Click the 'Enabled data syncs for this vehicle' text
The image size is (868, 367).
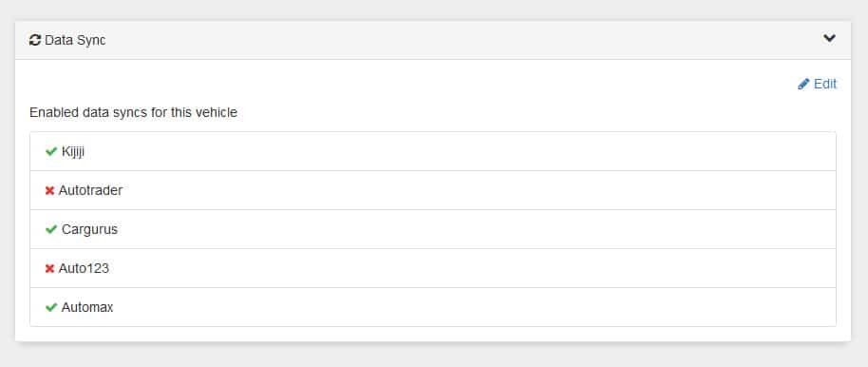pos(133,113)
